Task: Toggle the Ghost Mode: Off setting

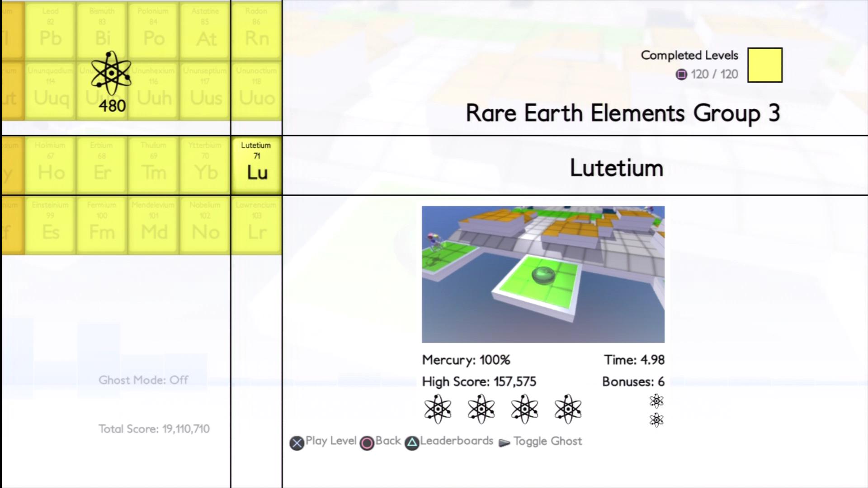Action: point(143,380)
